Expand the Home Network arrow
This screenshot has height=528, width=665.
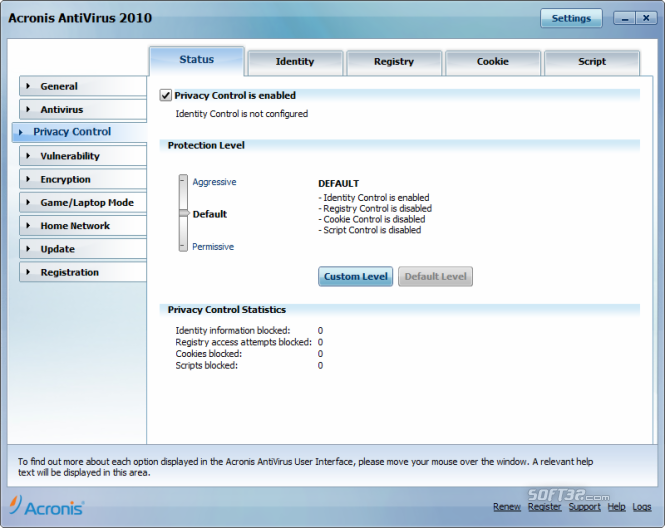point(28,226)
